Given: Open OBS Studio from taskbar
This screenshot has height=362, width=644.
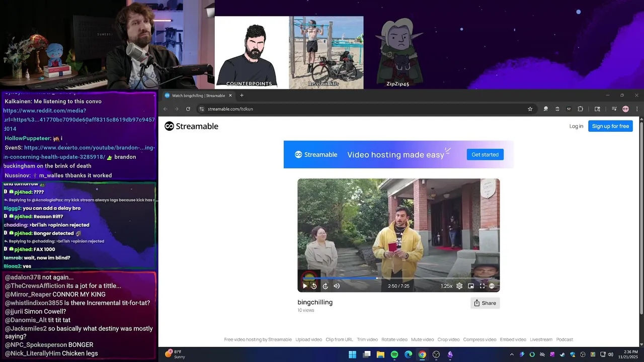Looking at the screenshot, I should click(x=436, y=354).
